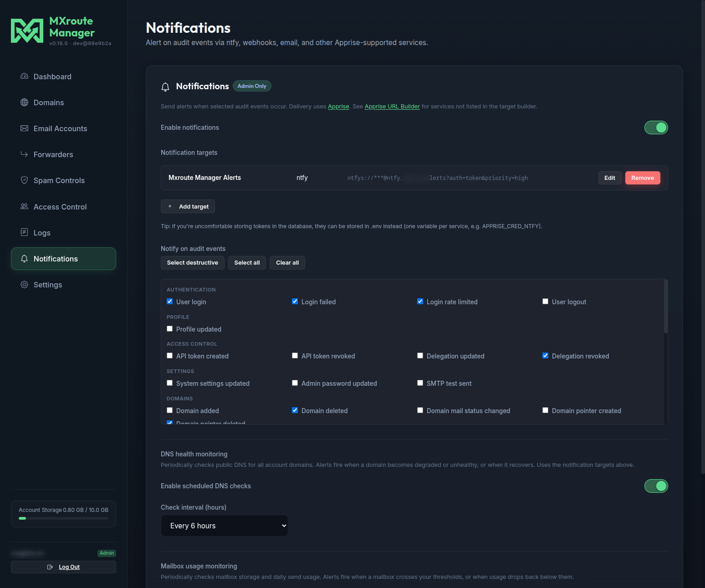Click the Access Control people icon
The image size is (705, 588).
click(24, 206)
